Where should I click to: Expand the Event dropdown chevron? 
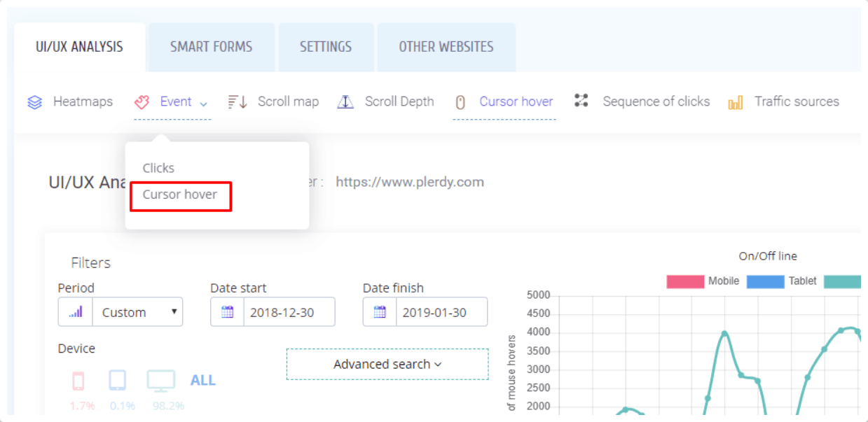203,104
